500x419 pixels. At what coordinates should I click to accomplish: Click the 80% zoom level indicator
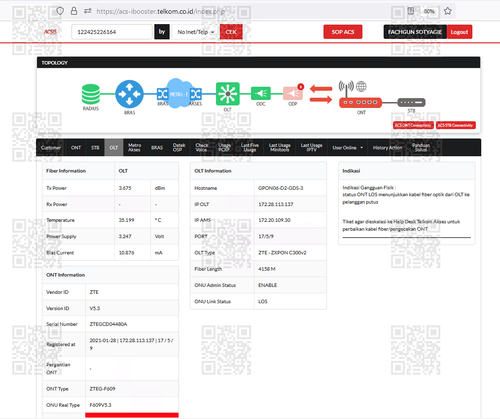[429, 11]
